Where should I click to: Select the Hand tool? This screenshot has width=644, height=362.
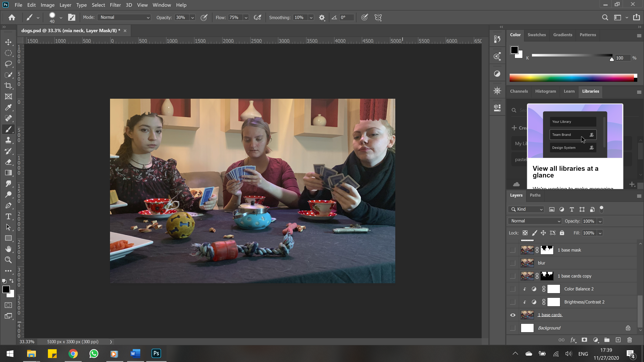[x=8, y=249]
